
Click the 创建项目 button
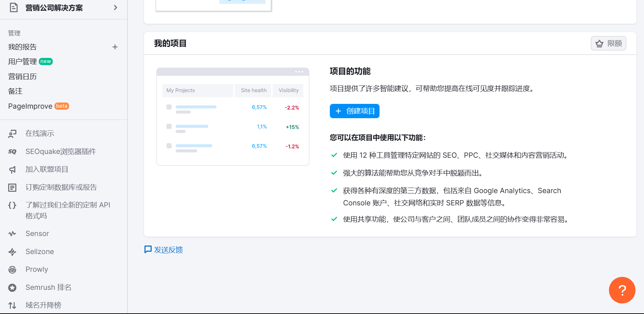click(x=354, y=111)
